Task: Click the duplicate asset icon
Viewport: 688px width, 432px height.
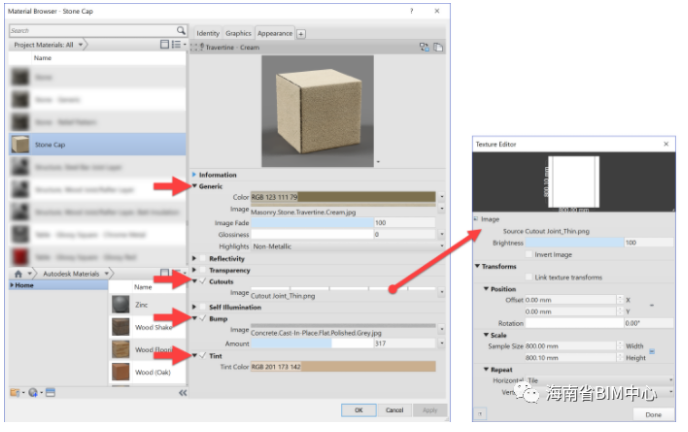Action: pos(438,47)
